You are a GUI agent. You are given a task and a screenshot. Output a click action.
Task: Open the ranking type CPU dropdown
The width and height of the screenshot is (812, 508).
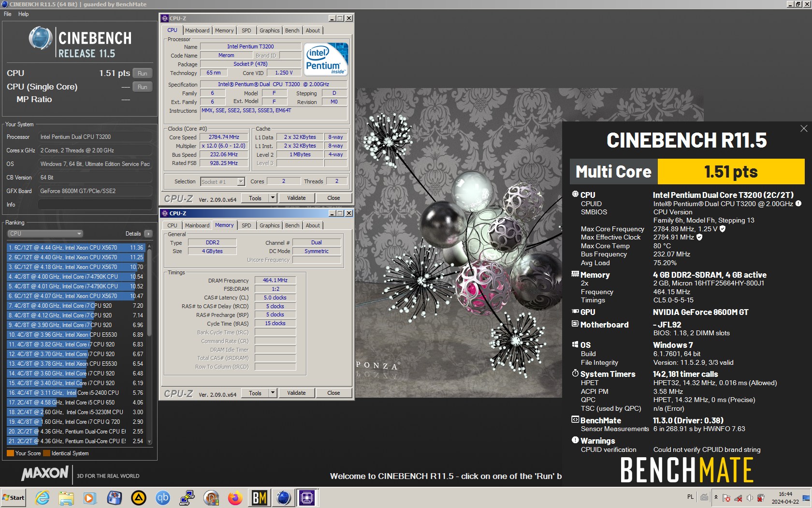click(x=45, y=234)
